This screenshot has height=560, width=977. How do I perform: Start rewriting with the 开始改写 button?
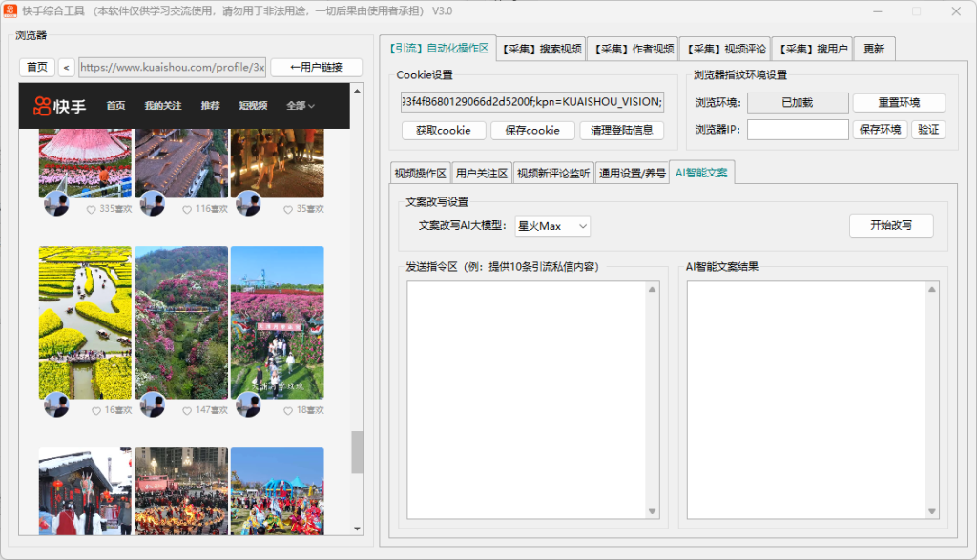891,225
